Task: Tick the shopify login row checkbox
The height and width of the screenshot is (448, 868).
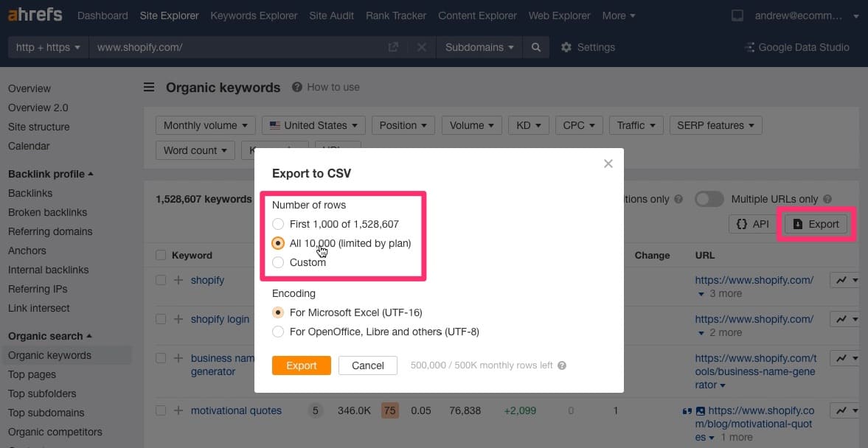Action: coord(161,319)
